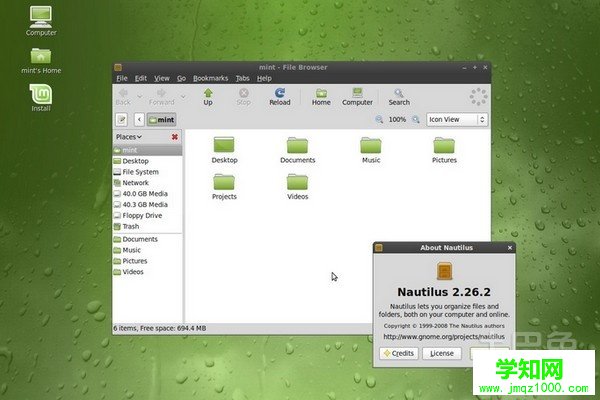Screen dimensions: 600x400
Task: Click the path bar left scroll arrow
Action: [139, 120]
